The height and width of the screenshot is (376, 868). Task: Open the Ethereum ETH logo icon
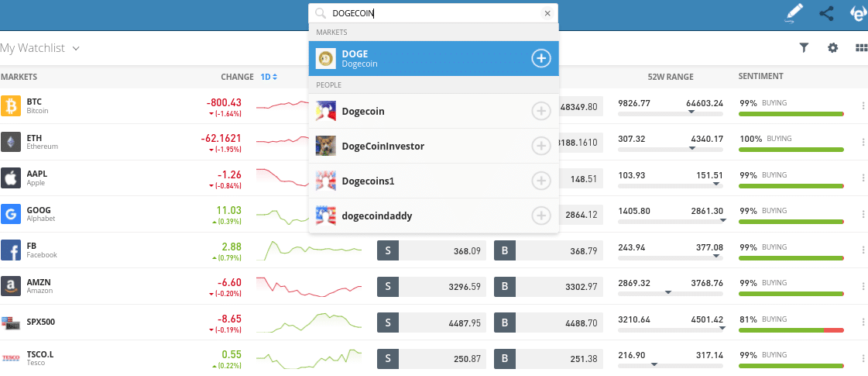(11, 142)
